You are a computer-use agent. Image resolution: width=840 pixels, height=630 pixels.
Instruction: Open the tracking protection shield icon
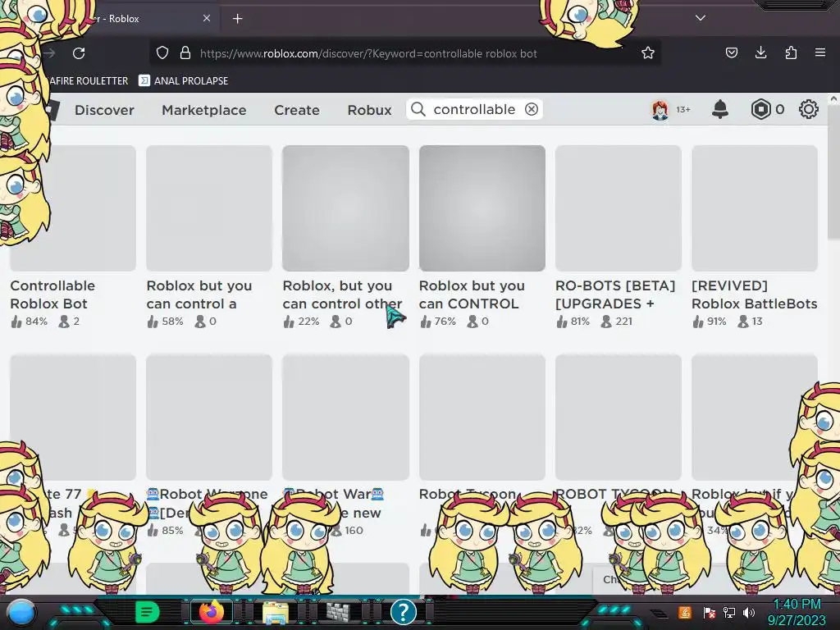(162, 52)
